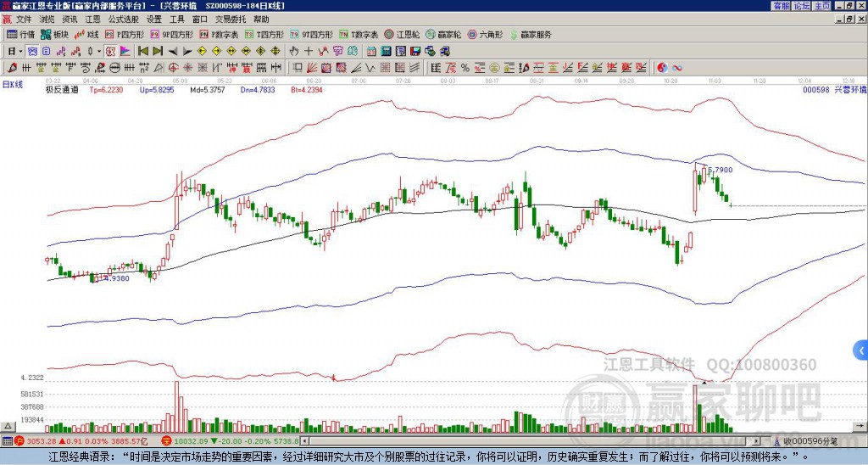Screen dimensions: 868x465
Task: Click the save disk icon
Action: tap(415, 51)
